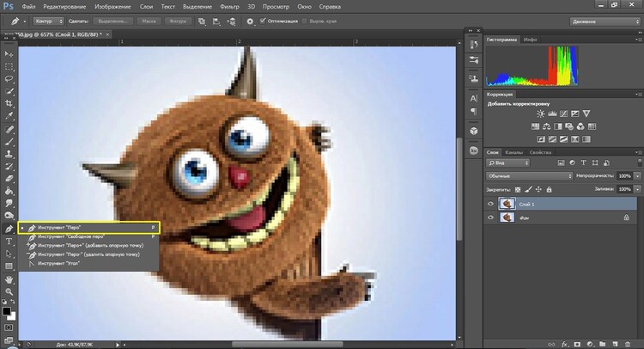This screenshot has width=644, height=349.
Task: Toggle lock position icon
Action: 538,189
